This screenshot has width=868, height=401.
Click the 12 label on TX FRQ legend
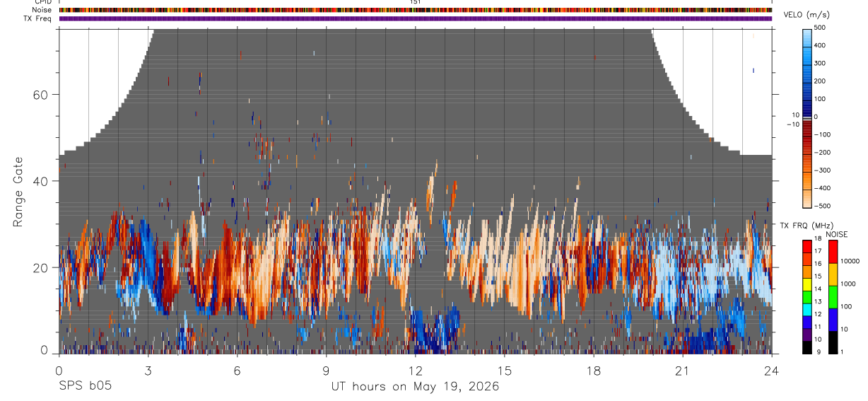coord(819,314)
